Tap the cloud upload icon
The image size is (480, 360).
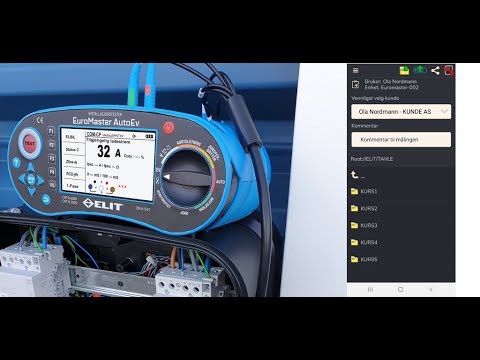(x=420, y=70)
